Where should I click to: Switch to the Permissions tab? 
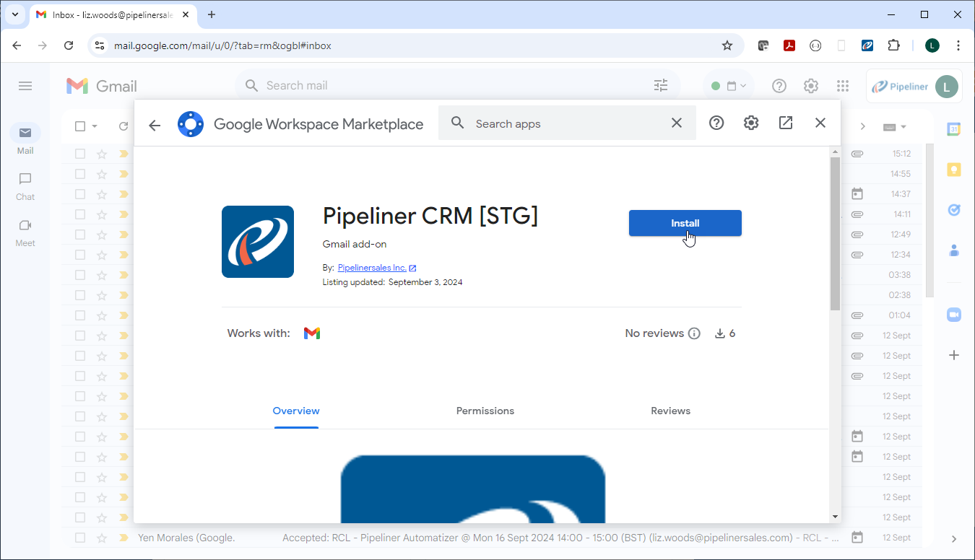pos(485,411)
